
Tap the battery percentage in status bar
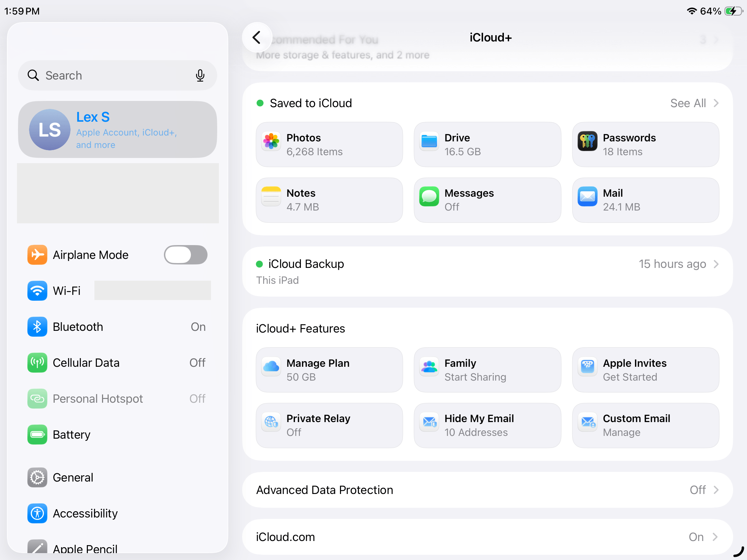[711, 11]
